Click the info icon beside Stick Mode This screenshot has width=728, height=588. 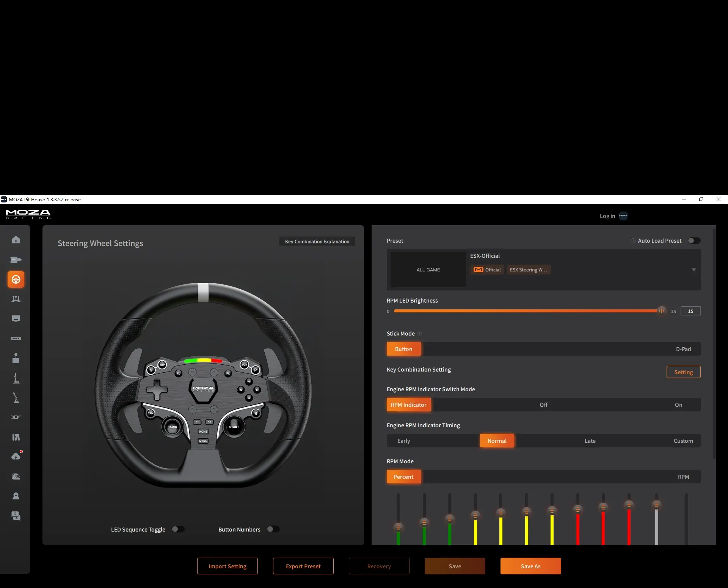point(419,333)
